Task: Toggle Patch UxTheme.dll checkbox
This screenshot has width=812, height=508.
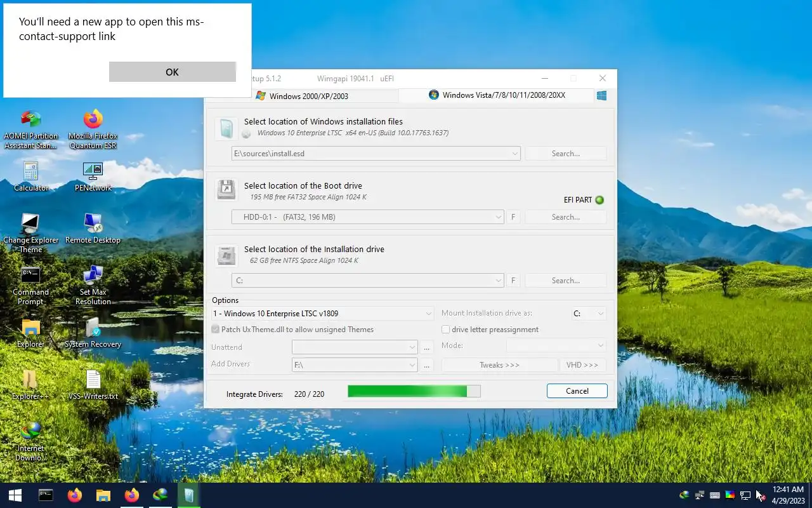Action: coord(216,330)
